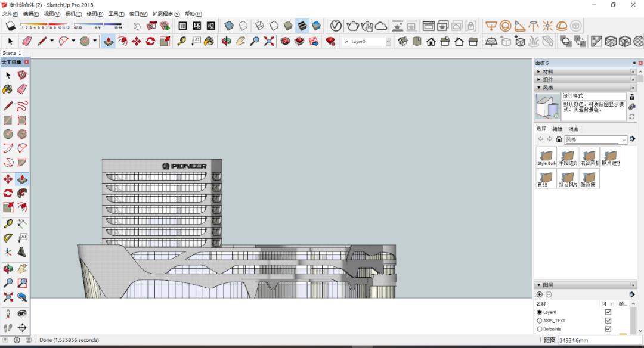Expand the 材料 materials panel
644x348 pixels.
(539, 72)
